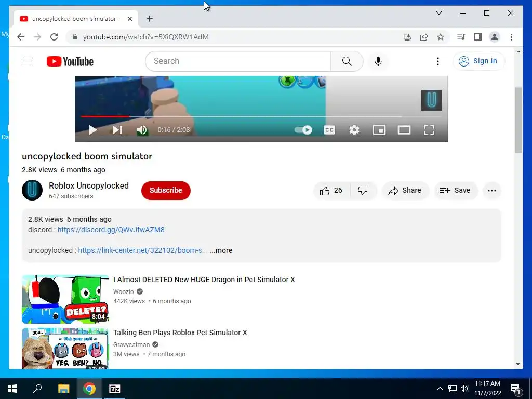Open a new Chrome tab

click(149, 19)
